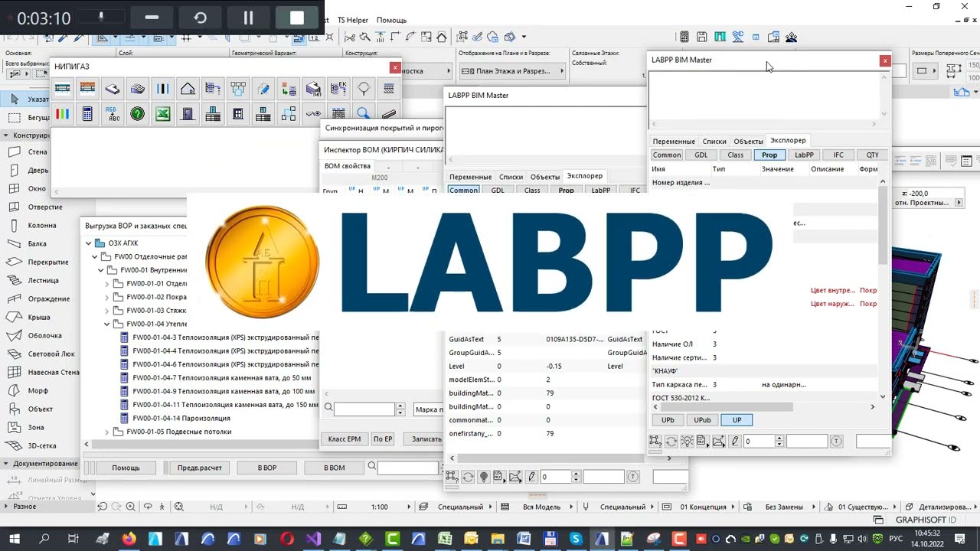Expand the Разное toolbox section
Screen dimensions: 980x551
pyautogui.click(x=6, y=506)
